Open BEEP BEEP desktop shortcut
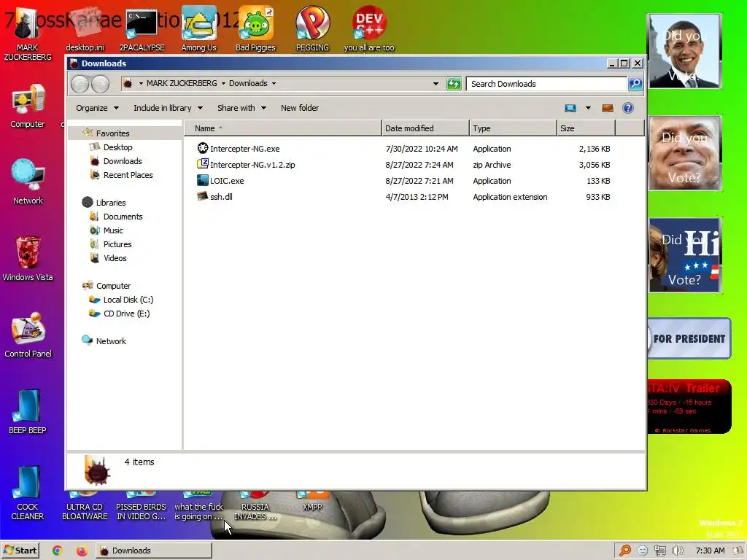This screenshot has height=560, width=747. (28, 411)
